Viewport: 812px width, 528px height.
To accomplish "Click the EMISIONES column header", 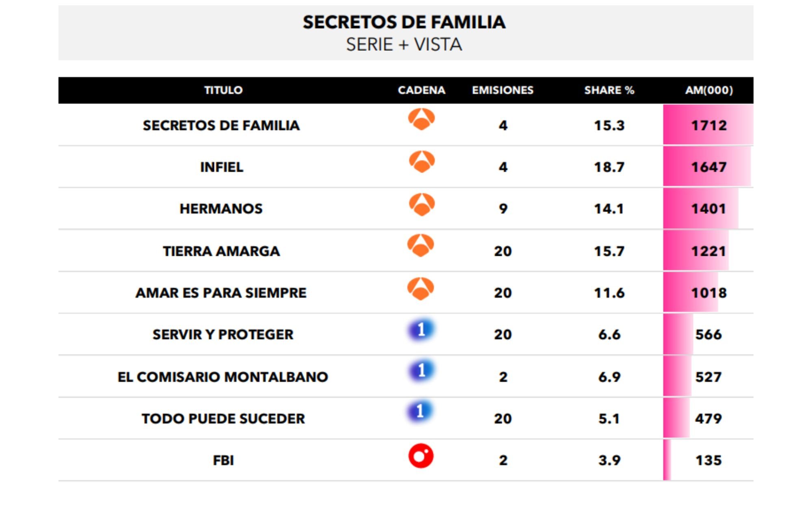I will (503, 90).
